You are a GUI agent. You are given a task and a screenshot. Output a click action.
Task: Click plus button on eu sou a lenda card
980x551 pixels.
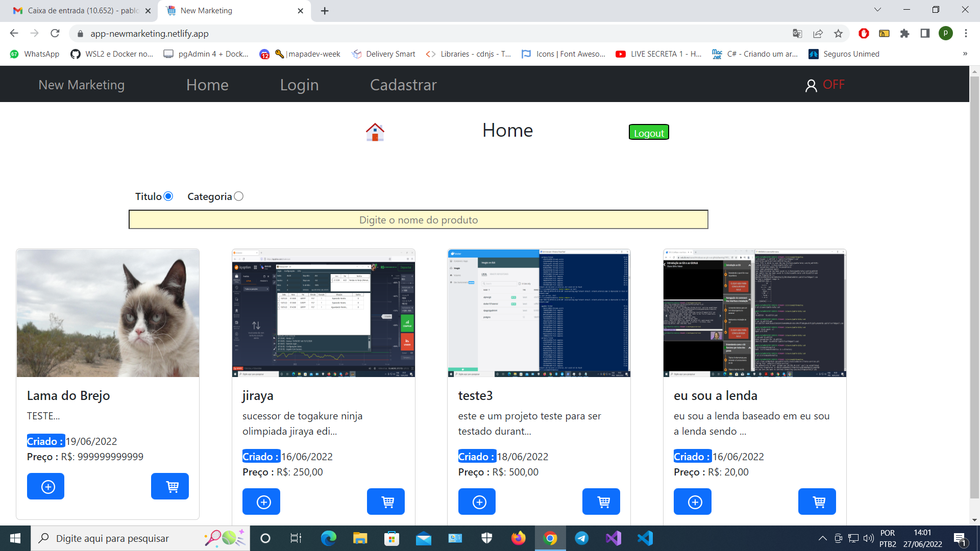pos(693,502)
